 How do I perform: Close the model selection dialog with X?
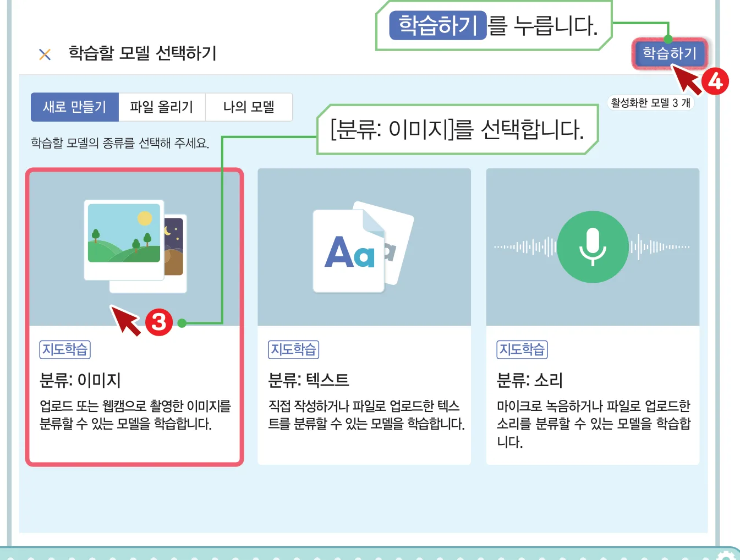click(45, 54)
